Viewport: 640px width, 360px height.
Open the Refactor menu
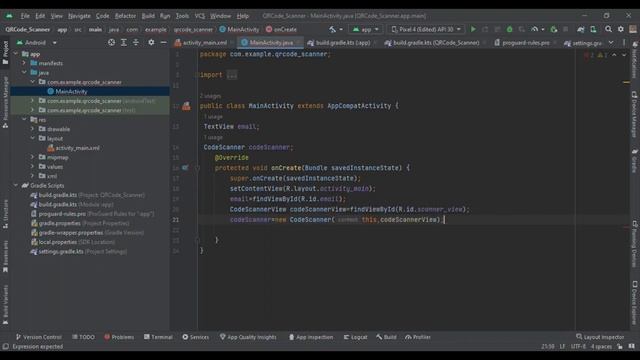[x=125, y=16]
